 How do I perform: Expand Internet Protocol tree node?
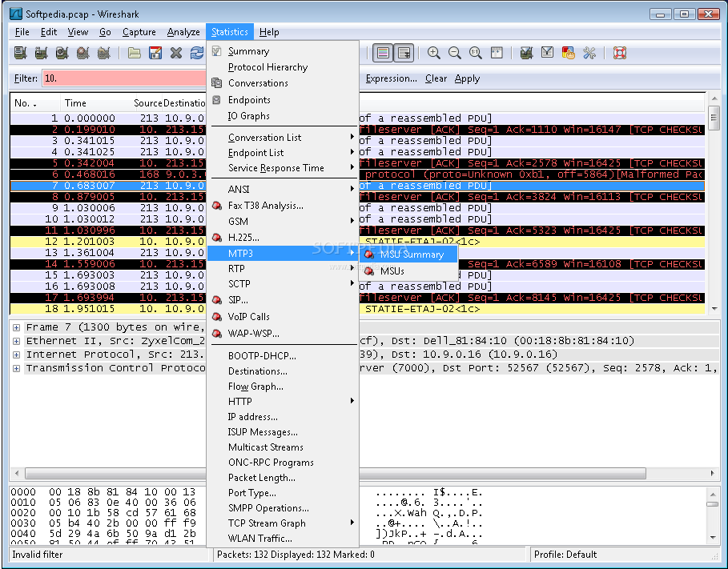16,355
